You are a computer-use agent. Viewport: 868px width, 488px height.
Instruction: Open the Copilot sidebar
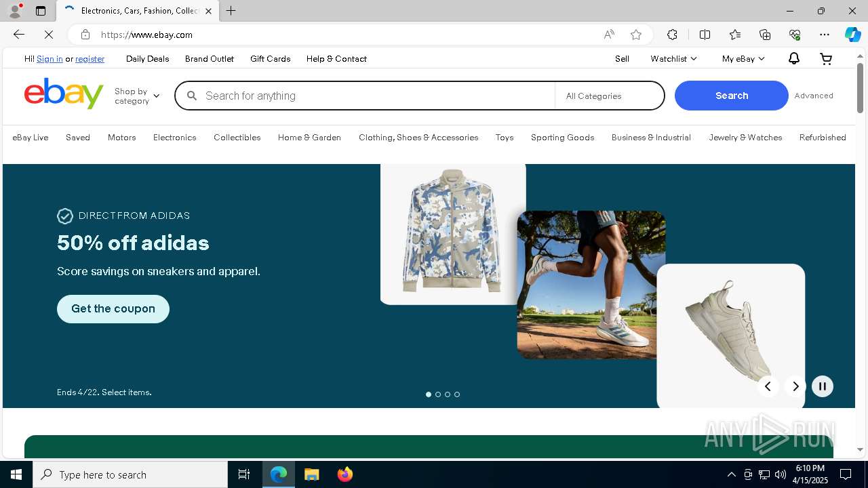852,35
